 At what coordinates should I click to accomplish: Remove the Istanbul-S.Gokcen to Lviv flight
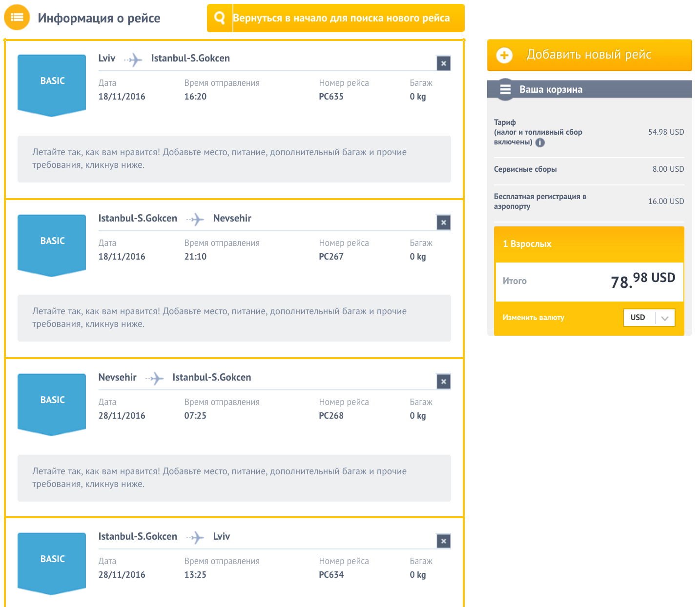click(443, 541)
